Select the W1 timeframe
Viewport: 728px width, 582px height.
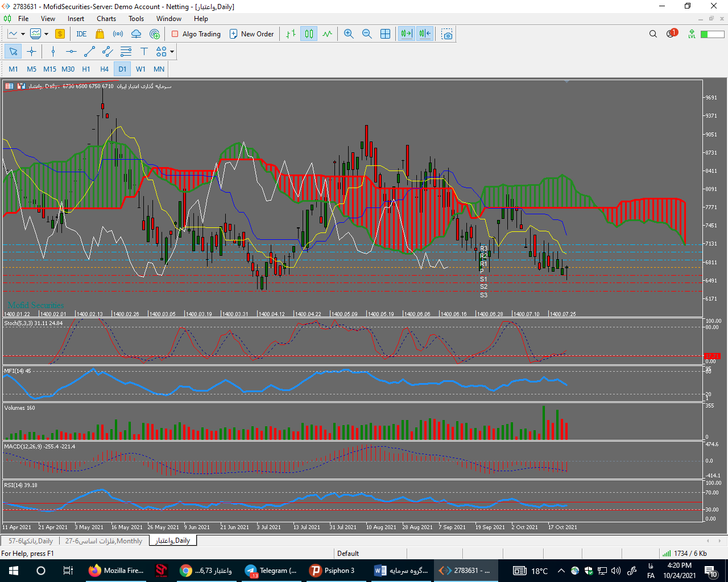point(140,69)
